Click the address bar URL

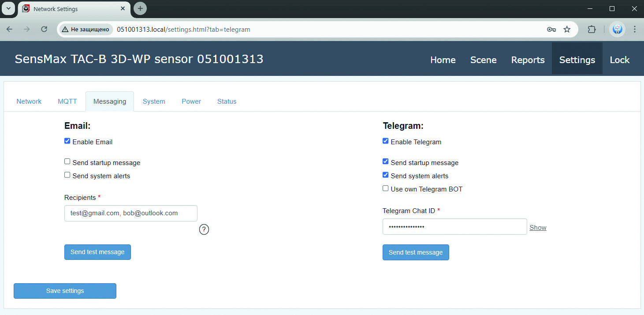click(183, 30)
